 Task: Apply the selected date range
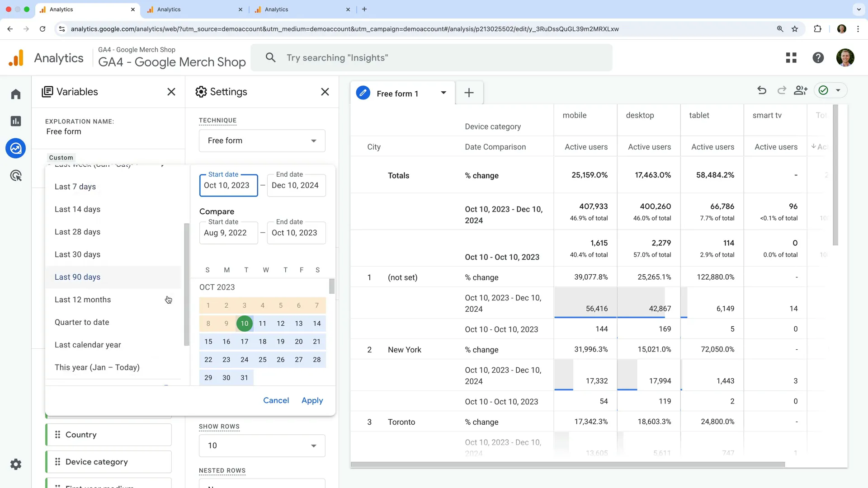(312, 400)
